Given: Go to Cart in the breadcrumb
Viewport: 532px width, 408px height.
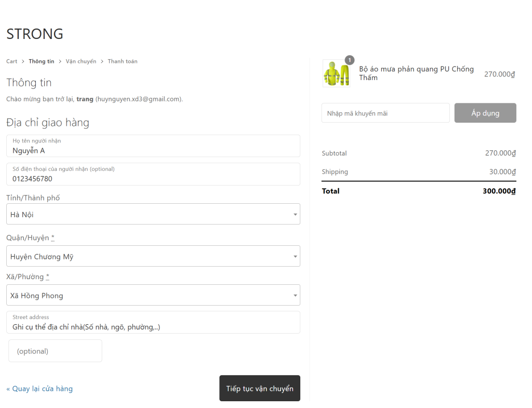Looking at the screenshot, I should (11, 61).
